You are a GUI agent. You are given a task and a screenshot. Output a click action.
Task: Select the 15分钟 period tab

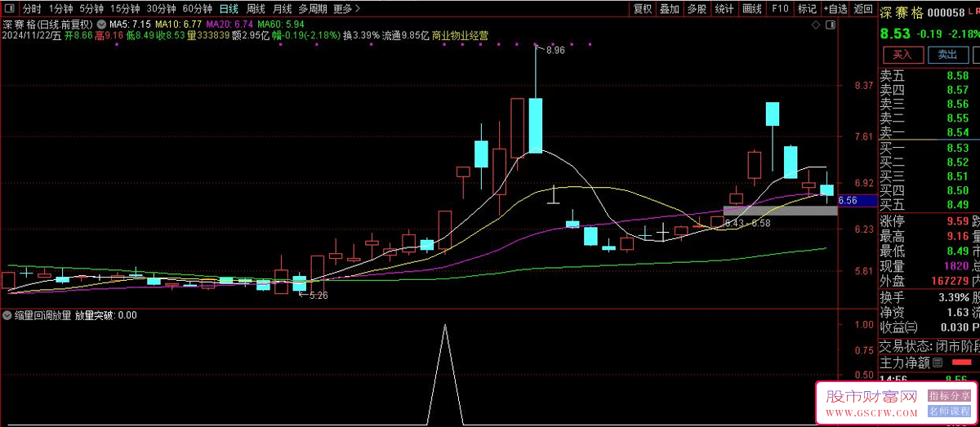pos(125,9)
